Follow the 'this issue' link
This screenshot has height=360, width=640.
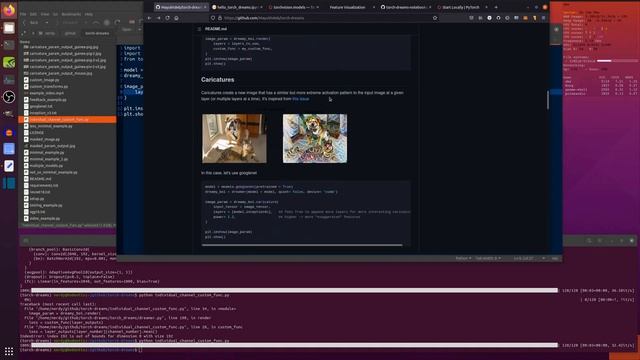pos(300,99)
